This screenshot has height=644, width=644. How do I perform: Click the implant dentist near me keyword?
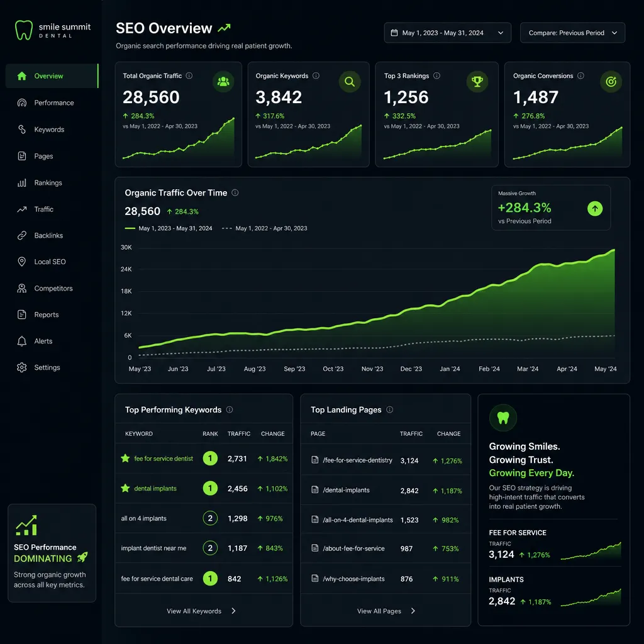[153, 548]
